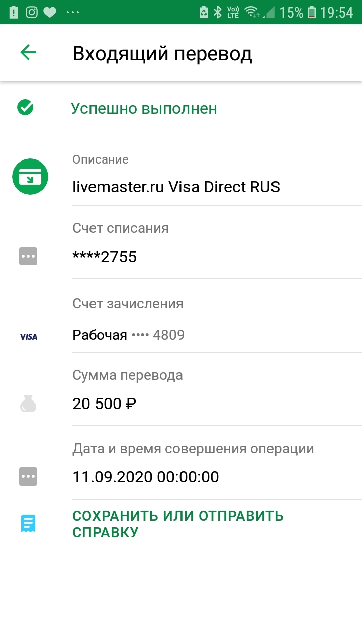This screenshot has height=644, width=362.
Task: Tap the money bag icon
Action: [x=28, y=404]
